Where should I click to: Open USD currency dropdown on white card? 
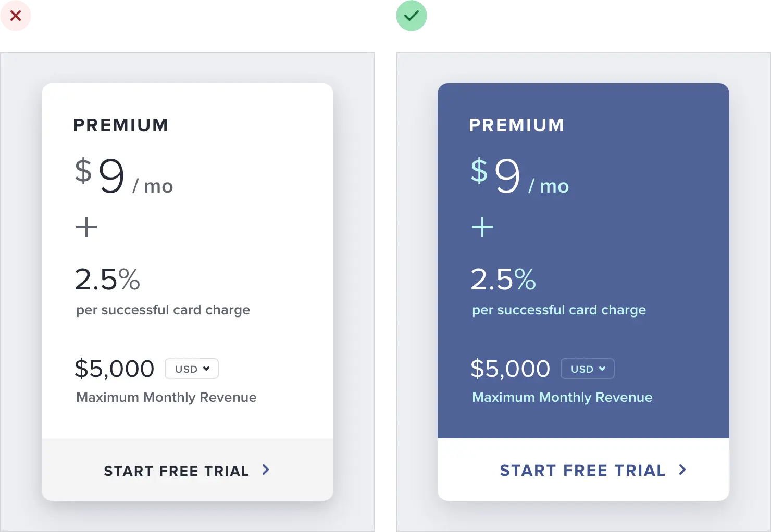click(x=192, y=369)
